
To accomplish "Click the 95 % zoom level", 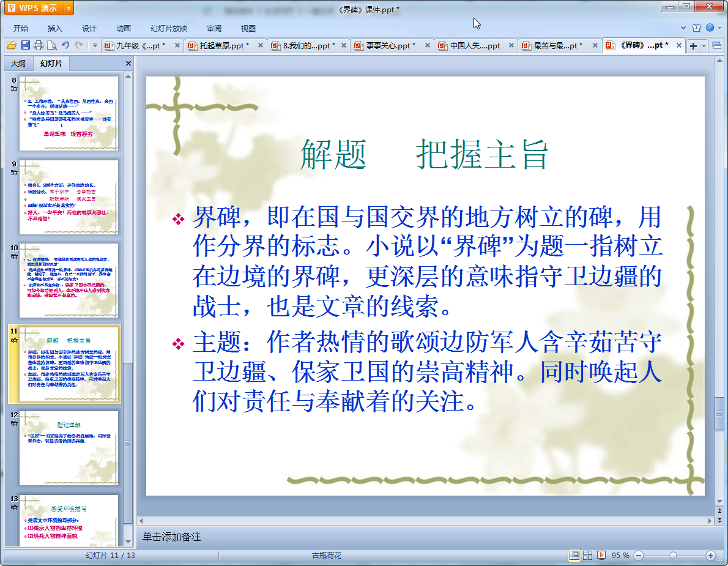I will (620, 556).
